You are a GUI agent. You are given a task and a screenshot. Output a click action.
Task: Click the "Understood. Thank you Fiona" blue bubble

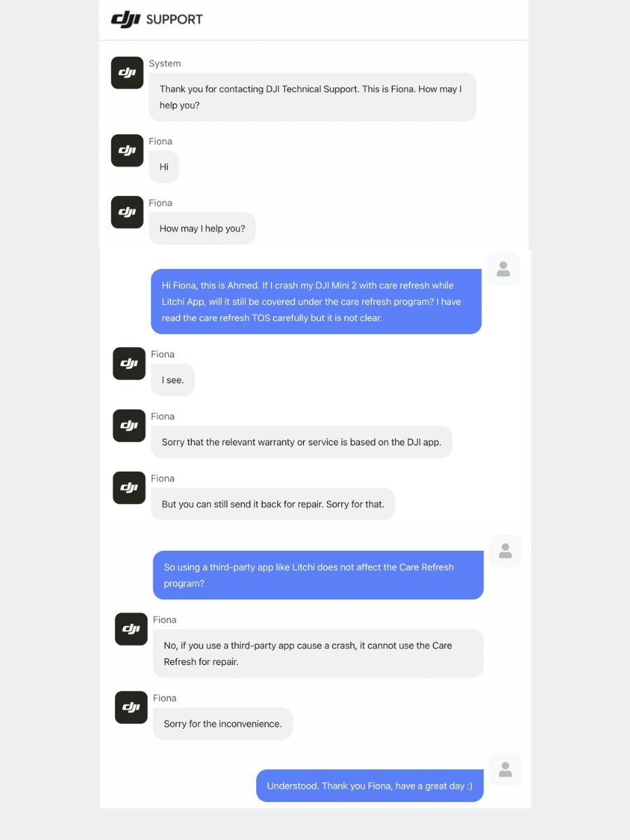[x=370, y=786]
